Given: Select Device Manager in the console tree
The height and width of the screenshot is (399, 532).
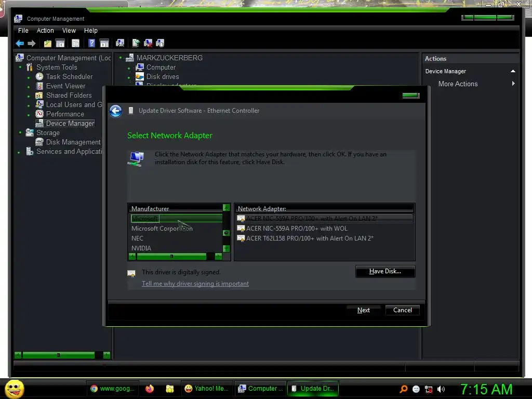Looking at the screenshot, I should [x=70, y=124].
